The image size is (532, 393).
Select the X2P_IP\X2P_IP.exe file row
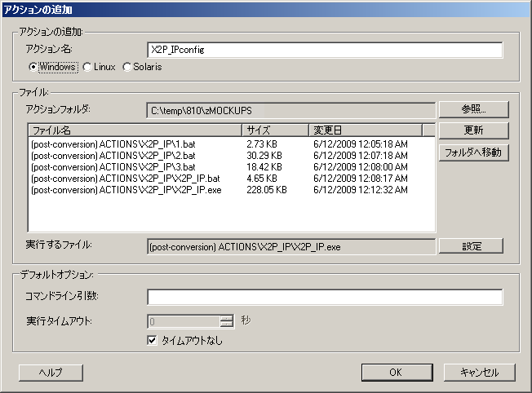(x=125, y=190)
